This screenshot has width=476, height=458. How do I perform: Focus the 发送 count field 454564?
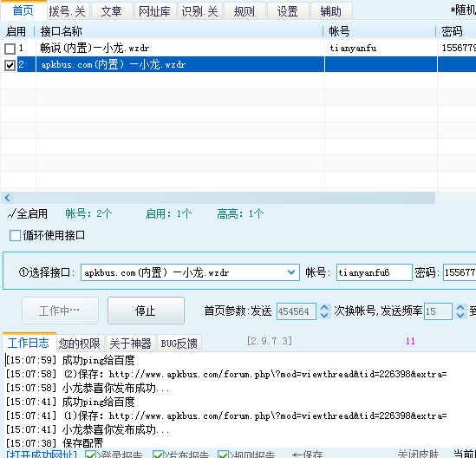coord(296,311)
